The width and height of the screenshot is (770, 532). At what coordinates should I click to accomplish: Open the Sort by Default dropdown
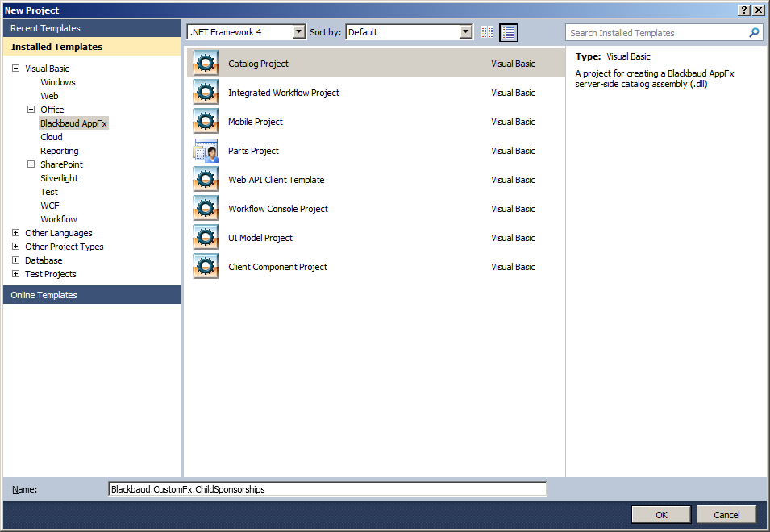click(465, 32)
